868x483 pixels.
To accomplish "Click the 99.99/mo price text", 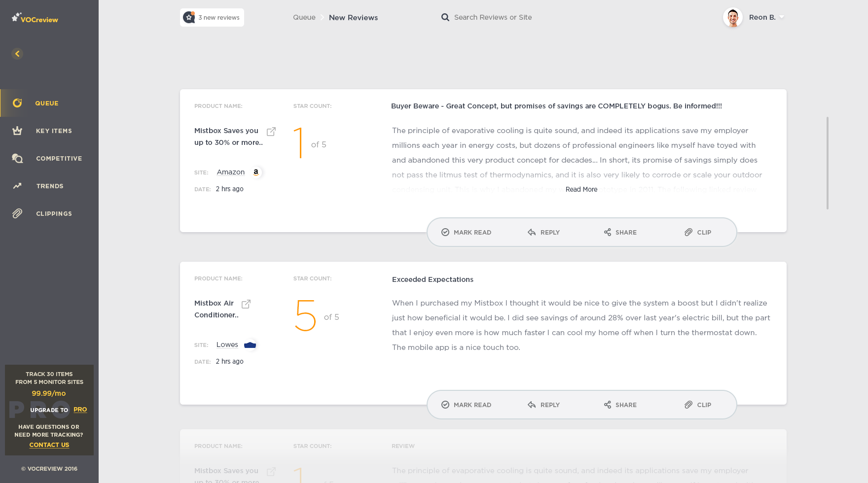I will 49,393.
